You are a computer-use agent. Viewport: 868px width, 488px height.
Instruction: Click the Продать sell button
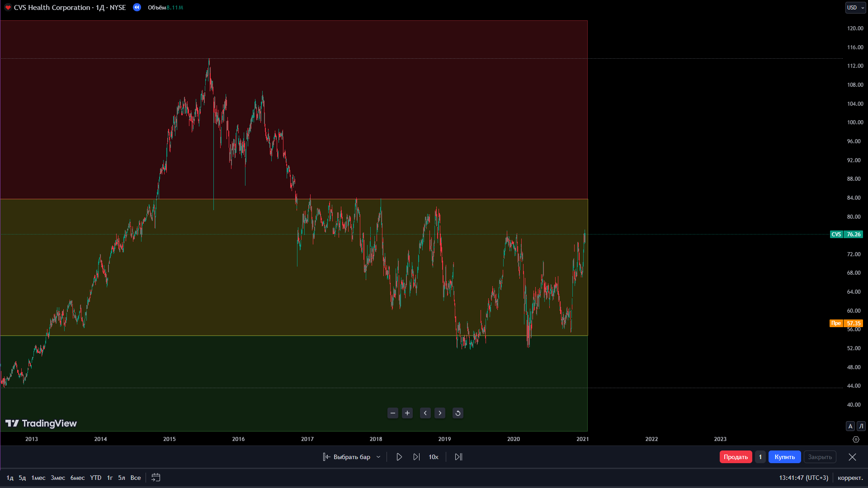click(x=736, y=457)
